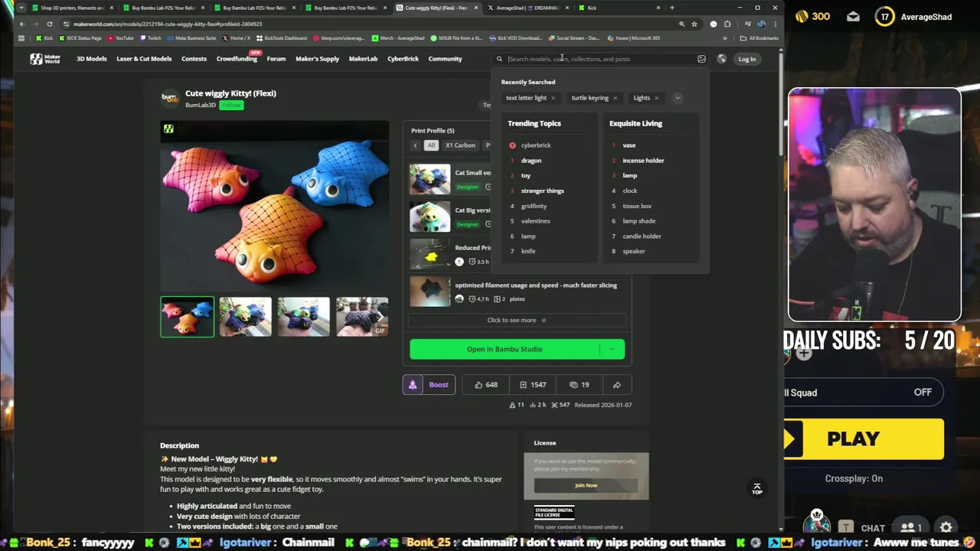Select trending topic 'dragon'
The height and width of the screenshot is (551, 980).
tap(531, 161)
